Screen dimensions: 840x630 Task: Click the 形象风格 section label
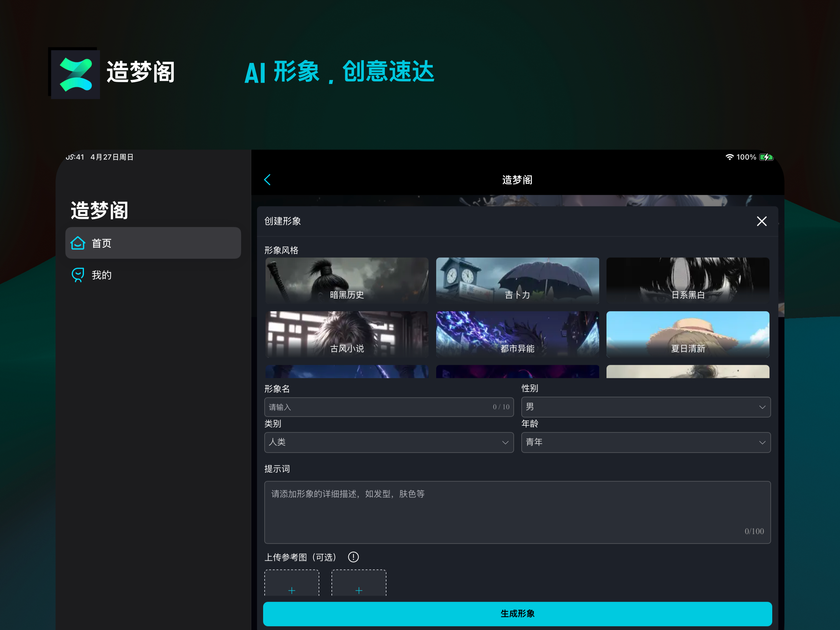(x=281, y=250)
